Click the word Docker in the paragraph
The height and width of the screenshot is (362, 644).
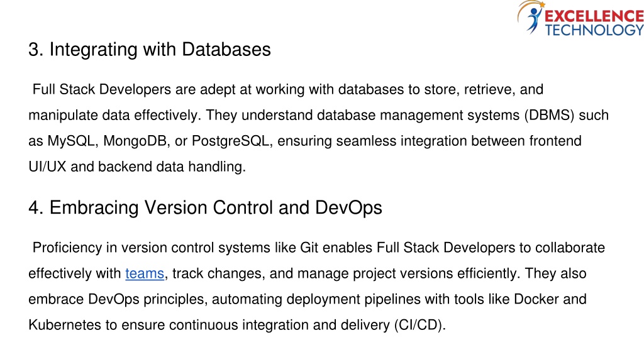[x=536, y=299]
